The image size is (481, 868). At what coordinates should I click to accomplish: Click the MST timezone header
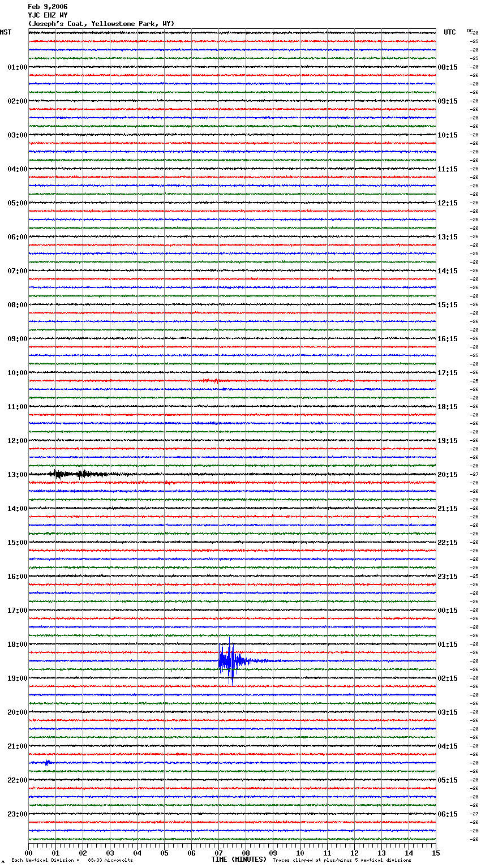point(6,32)
